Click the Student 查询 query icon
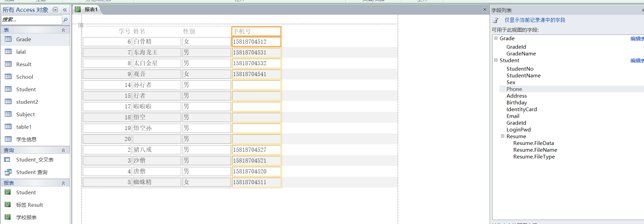Image resolution: width=644 pixels, height=224 pixels. pyautogui.click(x=7, y=172)
